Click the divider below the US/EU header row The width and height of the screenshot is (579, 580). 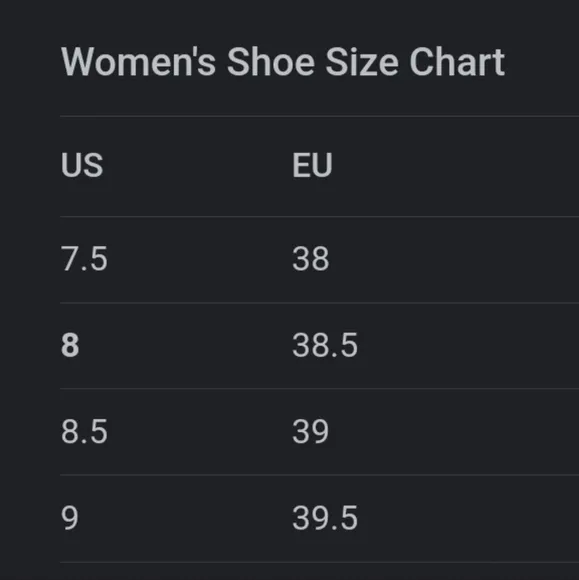319,216
